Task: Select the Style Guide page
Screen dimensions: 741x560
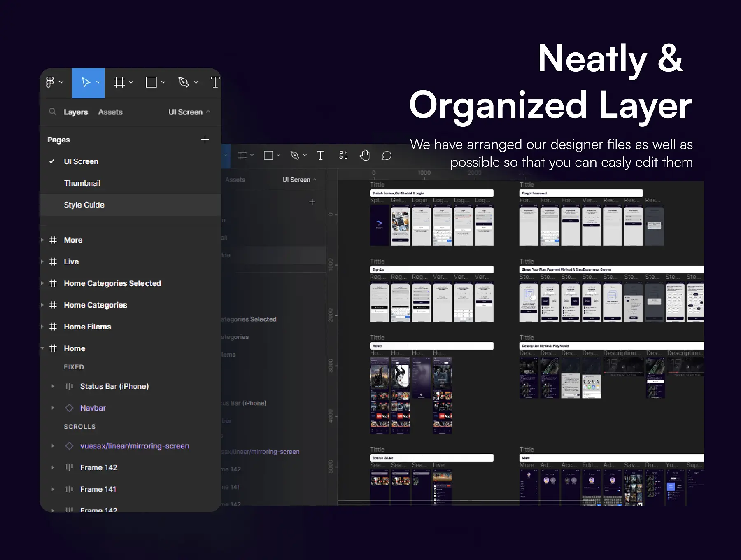Action: tap(84, 205)
